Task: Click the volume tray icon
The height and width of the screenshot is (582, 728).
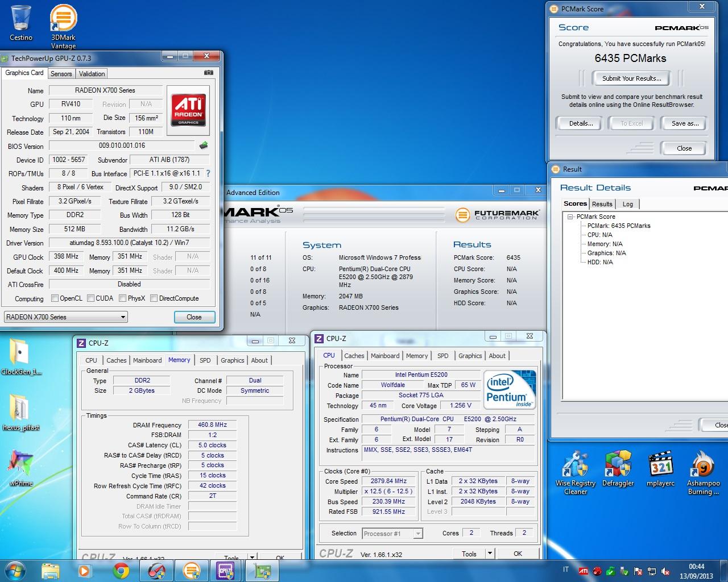Action: [x=665, y=571]
